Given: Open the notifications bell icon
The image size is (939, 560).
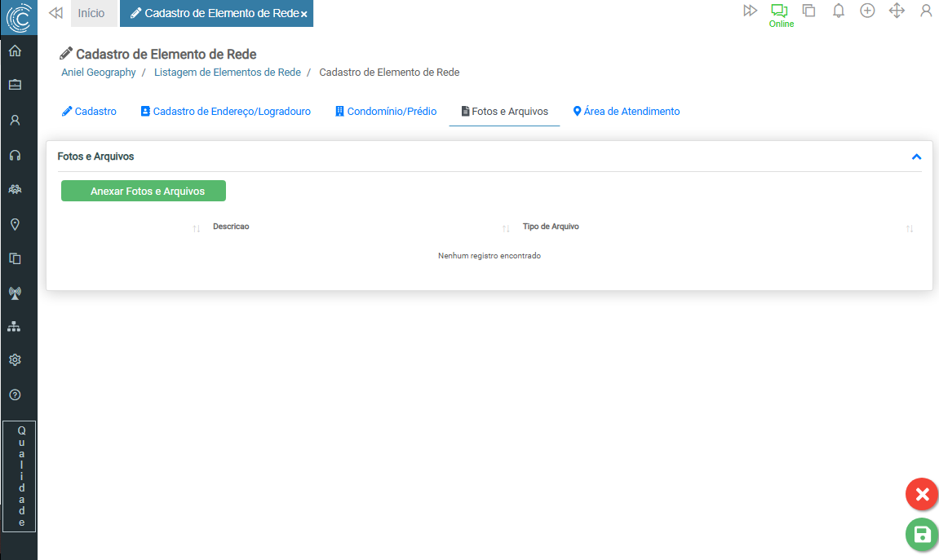Looking at the screenshot, I should point(838,11).
